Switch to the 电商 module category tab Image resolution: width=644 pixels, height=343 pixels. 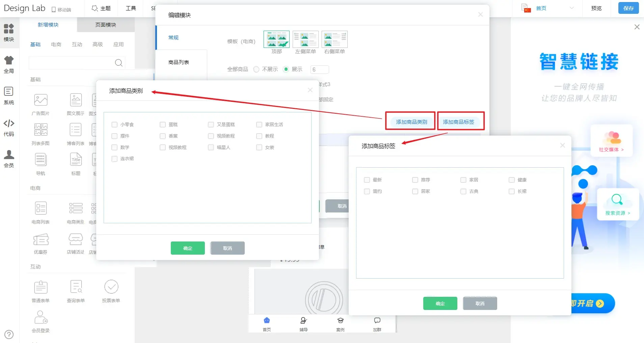click(56, 44)
